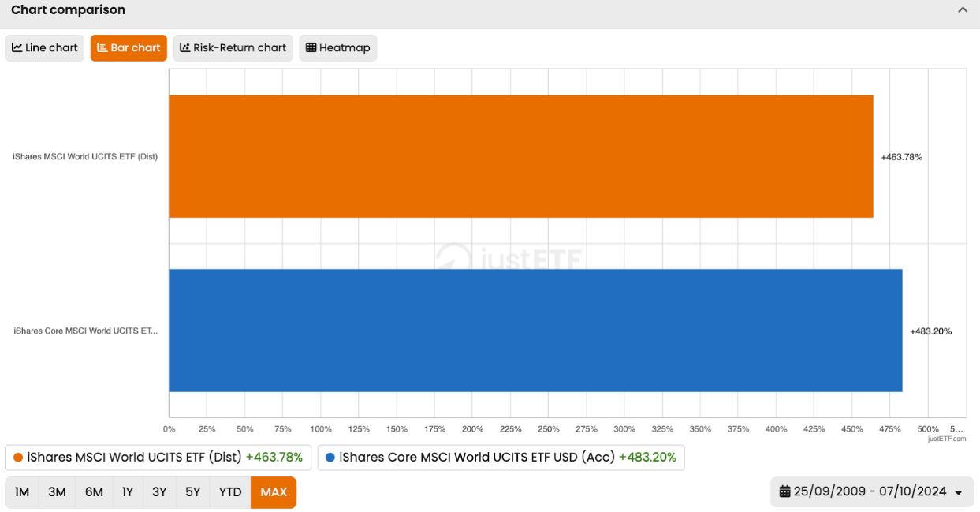Collapse the Chart comparison panel chevron
Viewport: 980px width, 512px height.
(963, 10)
